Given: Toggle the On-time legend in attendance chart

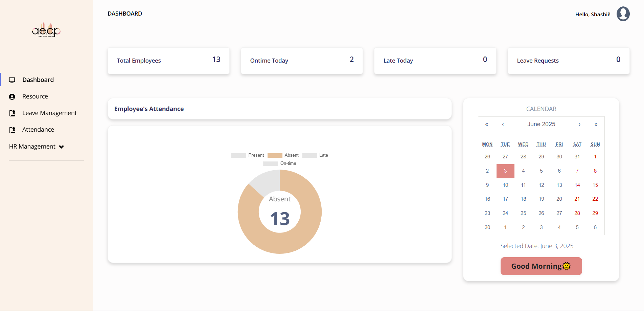Looking at the screenshot, I should click(x=279, y=163).
